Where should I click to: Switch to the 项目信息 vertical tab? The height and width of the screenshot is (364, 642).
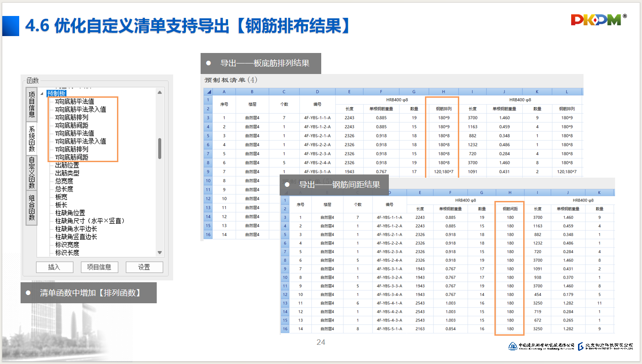tap(32, 105)
